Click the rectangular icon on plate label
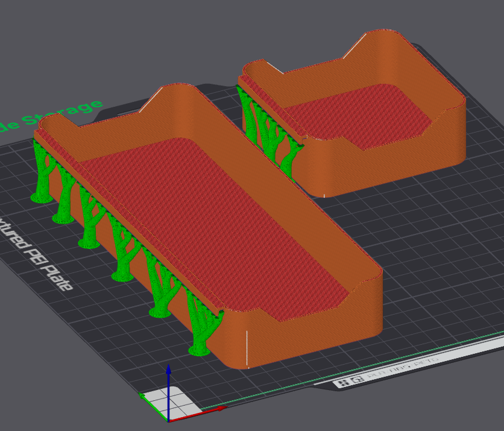This screenshot has height=431, width=504. 358,379
